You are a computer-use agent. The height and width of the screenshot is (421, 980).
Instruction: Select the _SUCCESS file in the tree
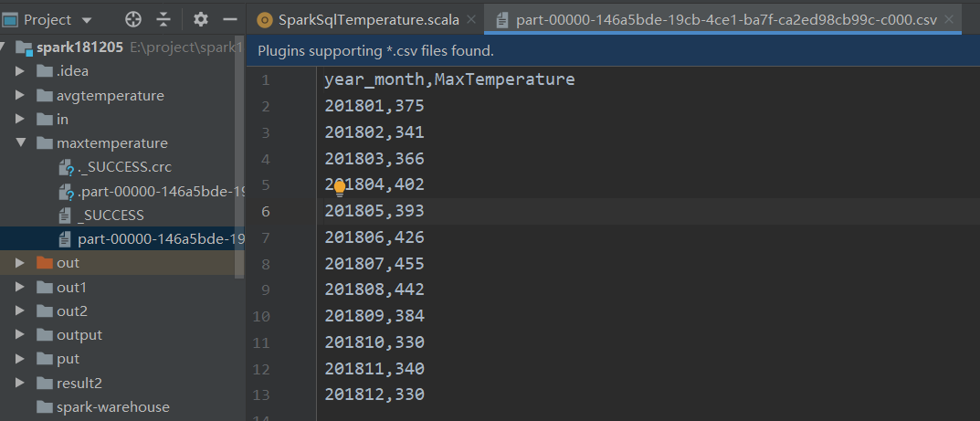(x=111, y=216)
